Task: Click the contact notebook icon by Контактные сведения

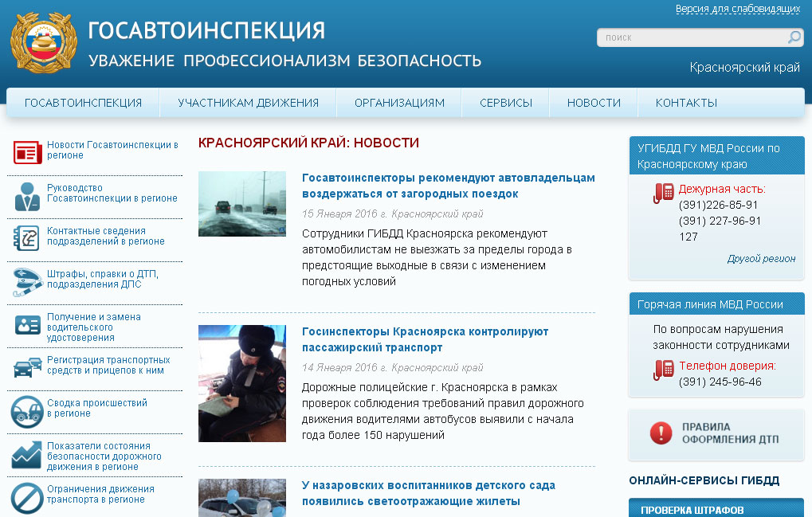Action: click(x=26, y=238)
